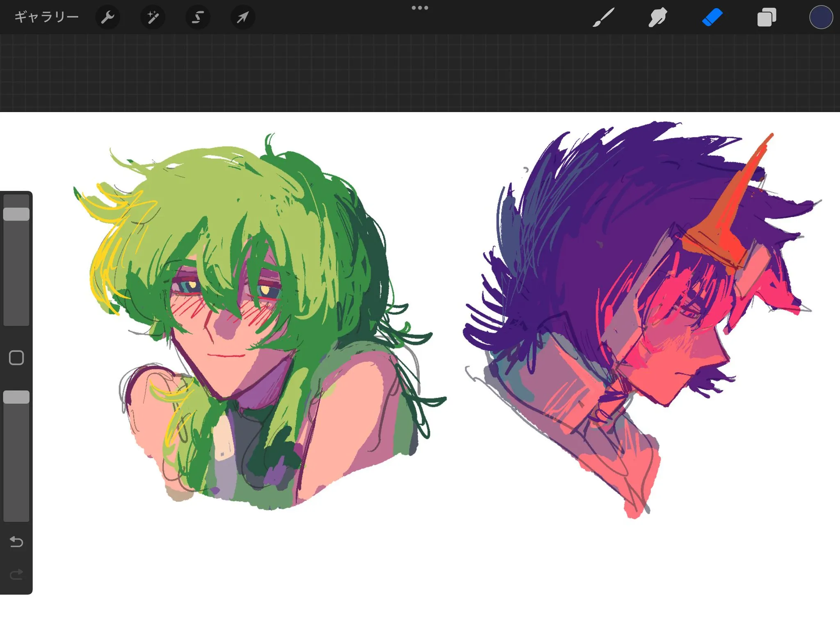The width and height of the screenshot is (840, 630).
Task: Select the Brush tool
Action: pos(603,18)
